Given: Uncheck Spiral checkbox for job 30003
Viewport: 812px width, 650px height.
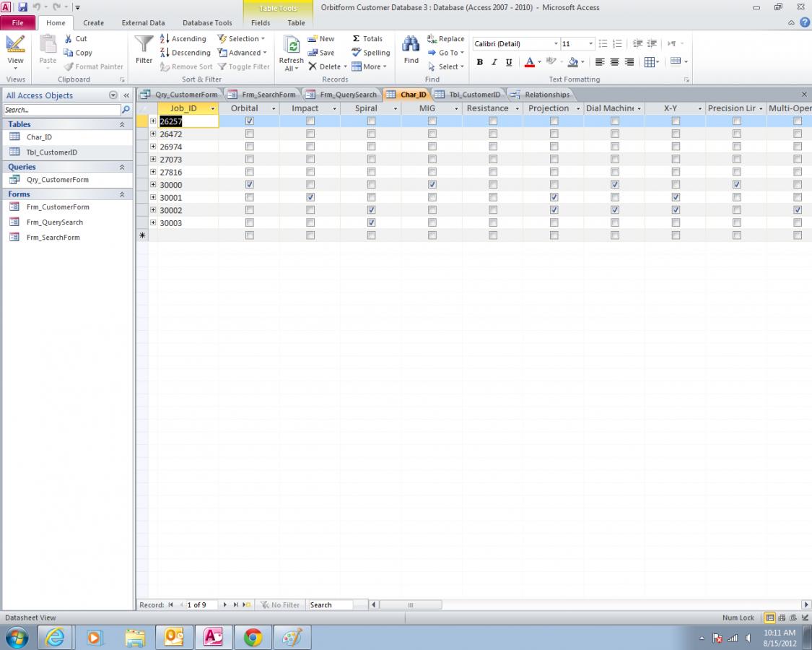Looking at the screenshot, I should (371, 223).
